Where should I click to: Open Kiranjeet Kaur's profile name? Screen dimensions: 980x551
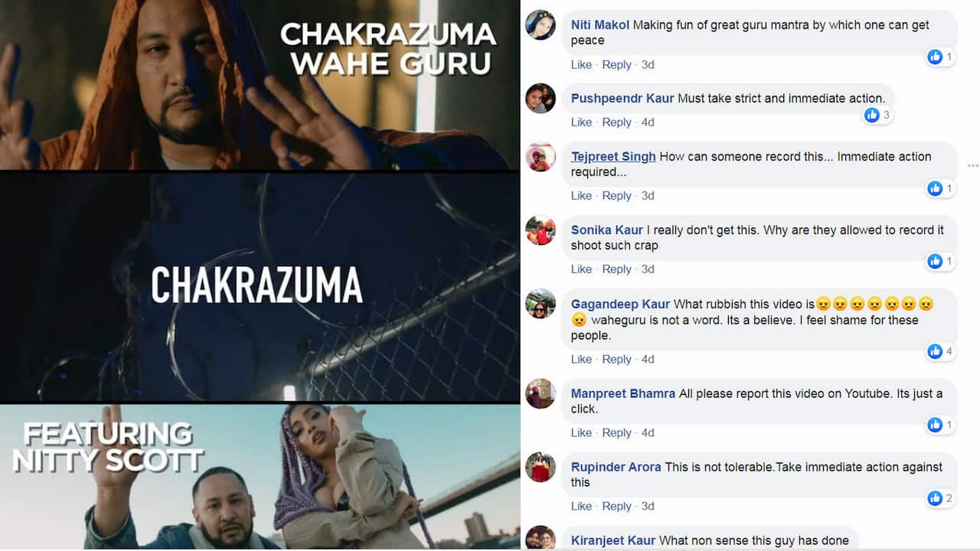click(x=613, y=540)
